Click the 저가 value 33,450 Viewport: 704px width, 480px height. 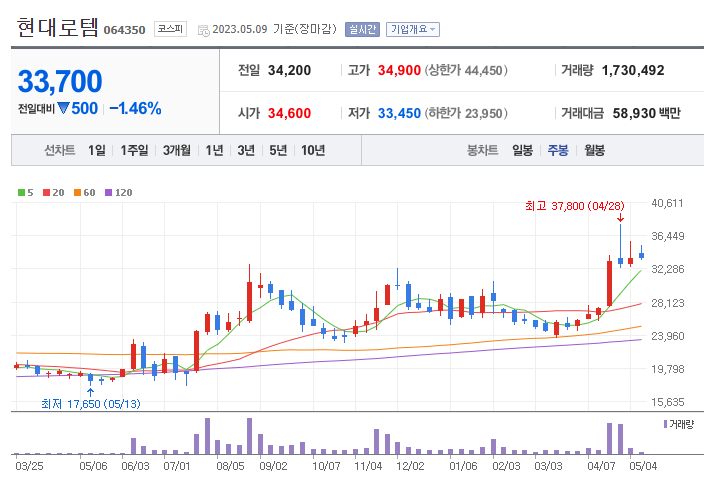(x=399, y=113)
